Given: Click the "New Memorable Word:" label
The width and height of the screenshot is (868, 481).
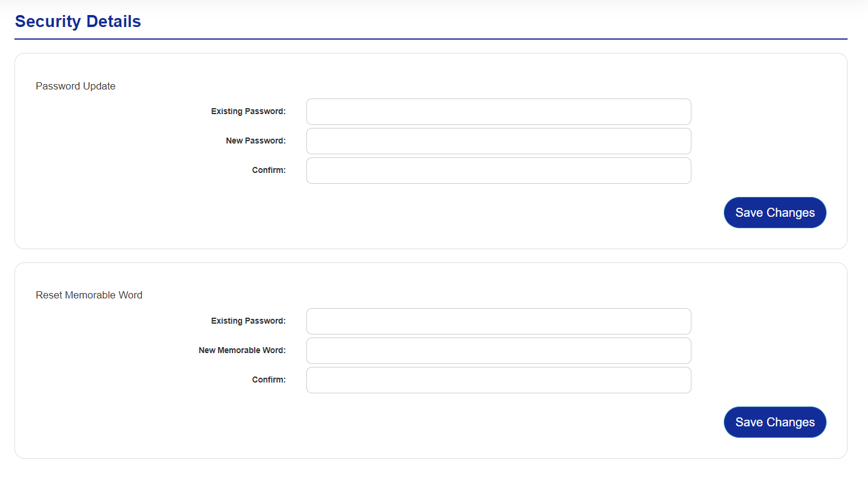Looking at the screenshot, I should [x=242, y=351].
